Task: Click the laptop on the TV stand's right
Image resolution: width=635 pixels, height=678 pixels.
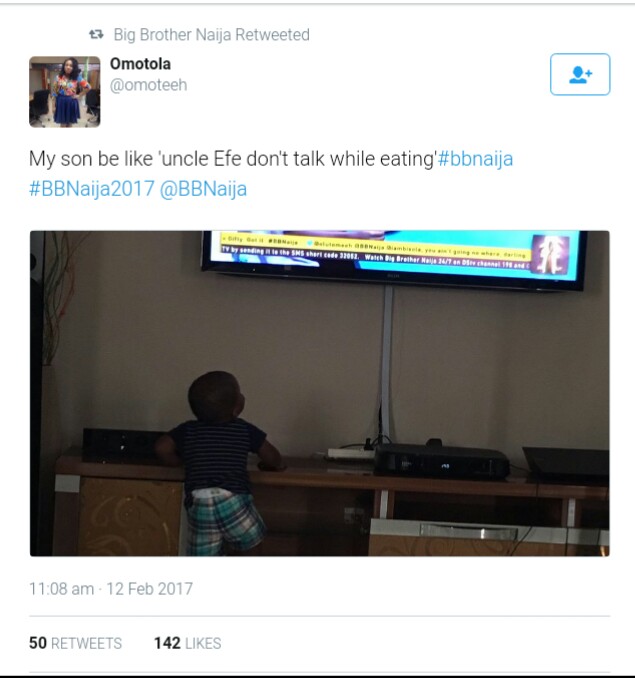Action: click(x=566, y=464)
